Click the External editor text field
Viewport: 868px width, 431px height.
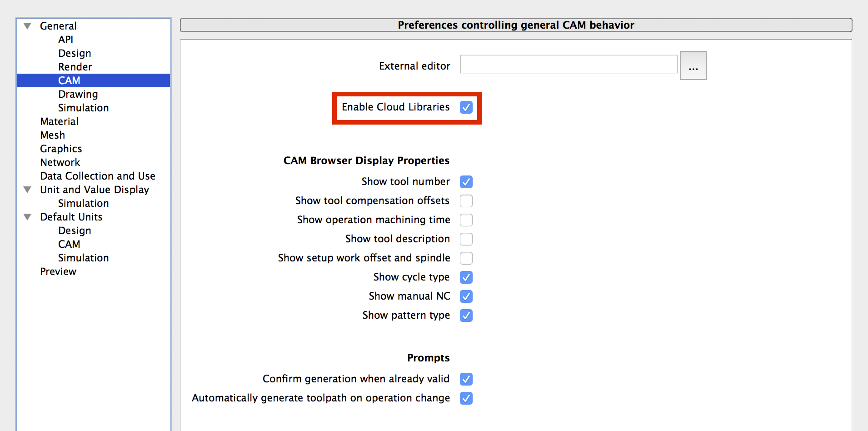[x=569, y=65]
